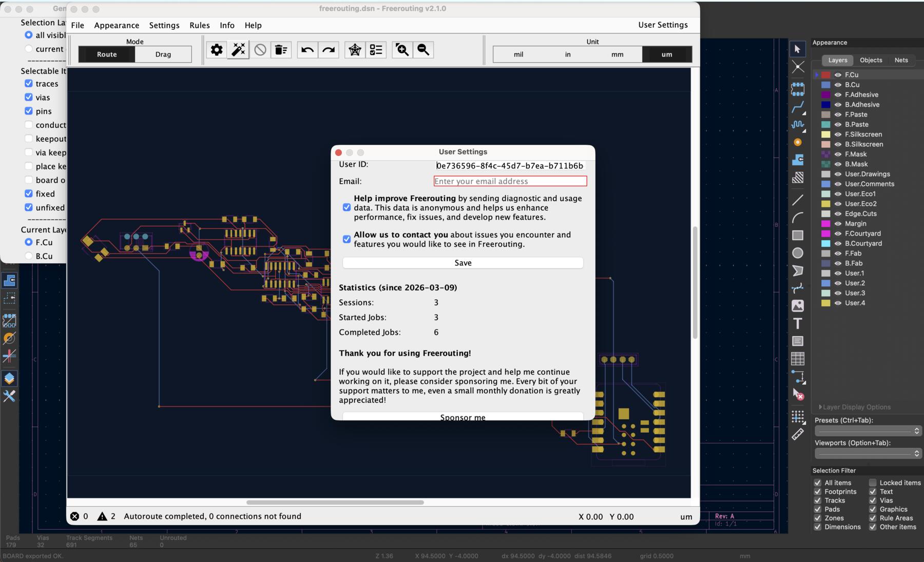Image resolution: width=924 pixels, height=562 pixels.
Task: Click the cancel/stop circle icon in Freerouting toolbar
Action: [x=260, y=50]
